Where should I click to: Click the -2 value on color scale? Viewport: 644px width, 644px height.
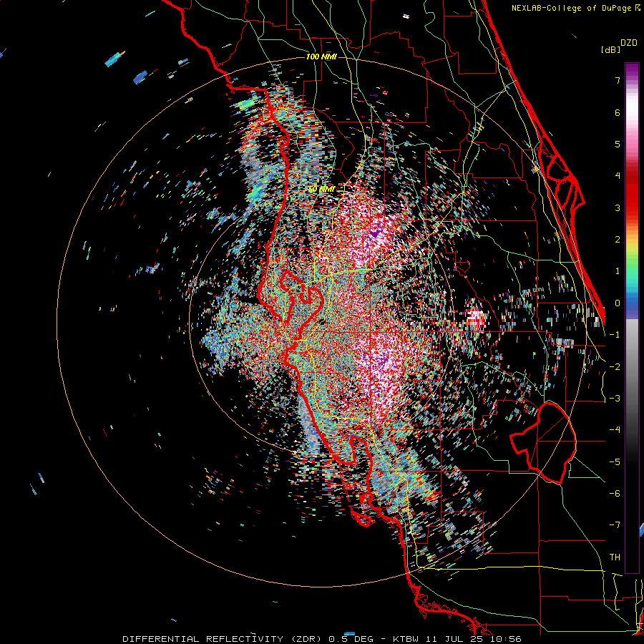(615, 367)
